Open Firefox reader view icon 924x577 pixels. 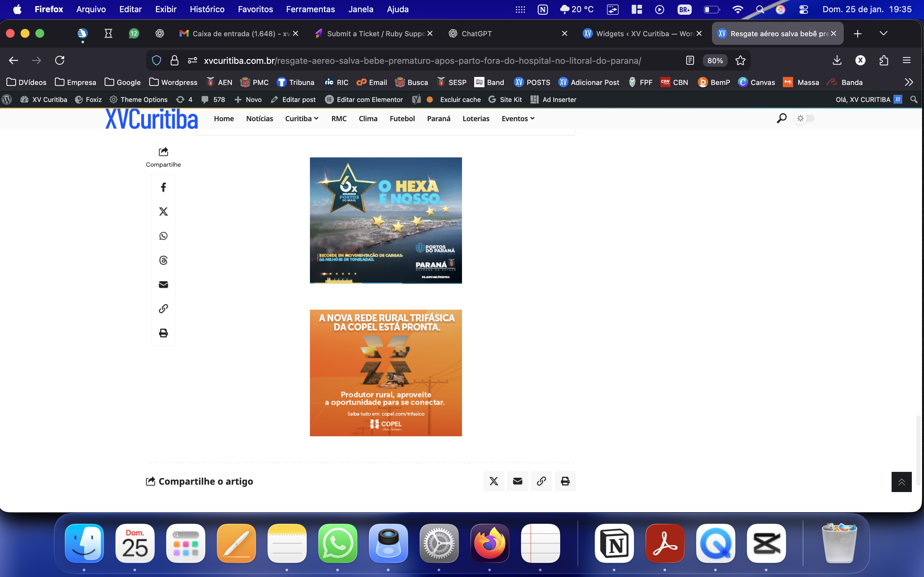(689, 60)
